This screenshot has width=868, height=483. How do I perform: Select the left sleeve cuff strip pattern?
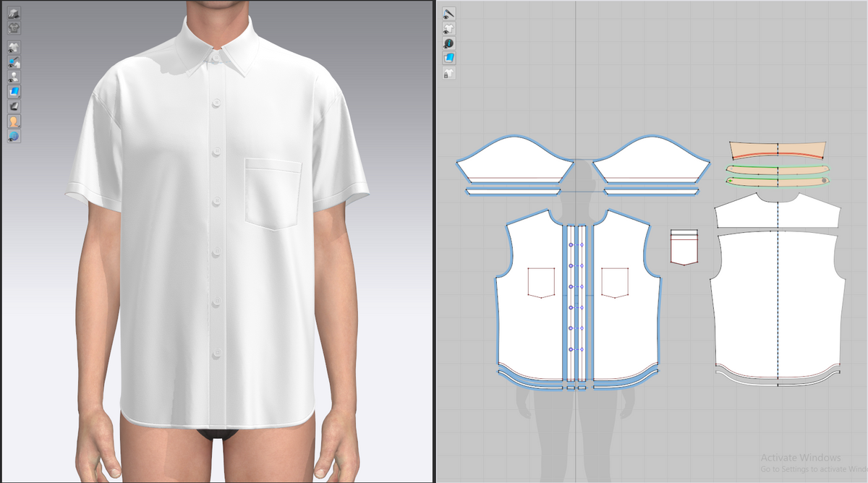[x=513, y=192]
